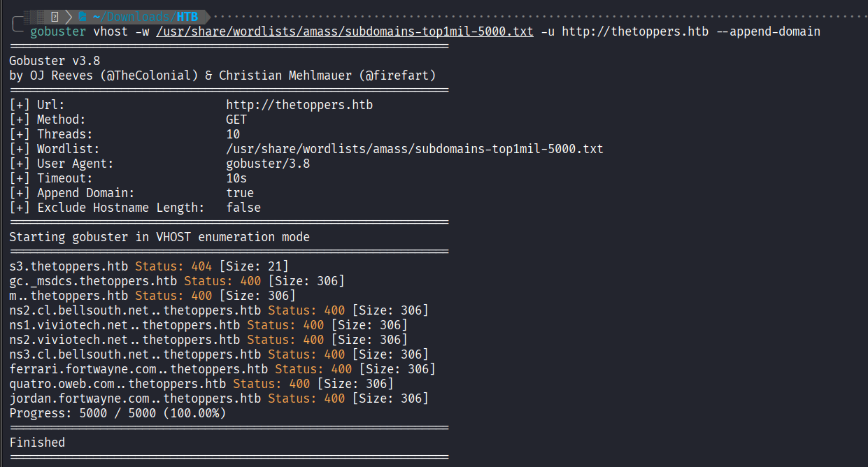Viewport: 868px width, 467px height.
Task: Click the underlined wordlist path in command
Action: point(344,31)
